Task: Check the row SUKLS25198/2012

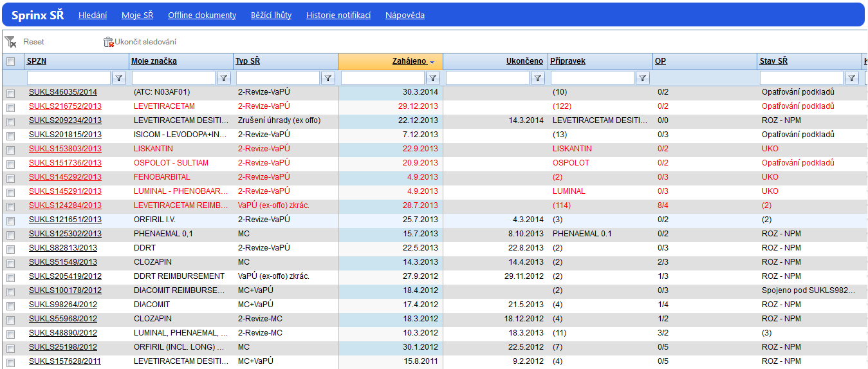Action: coord(10,348)
